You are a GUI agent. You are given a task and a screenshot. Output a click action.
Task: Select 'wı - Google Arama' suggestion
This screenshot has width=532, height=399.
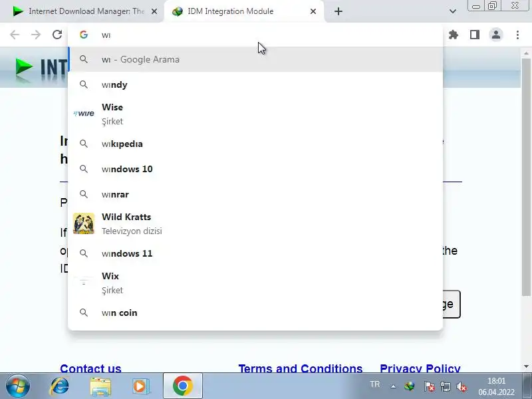coord(255,59)
